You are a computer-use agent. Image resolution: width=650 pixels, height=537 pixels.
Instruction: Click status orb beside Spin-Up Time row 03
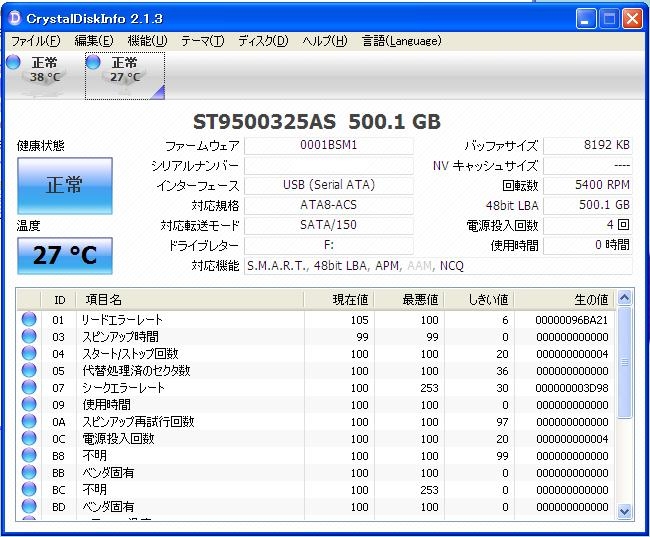[29, 337]
